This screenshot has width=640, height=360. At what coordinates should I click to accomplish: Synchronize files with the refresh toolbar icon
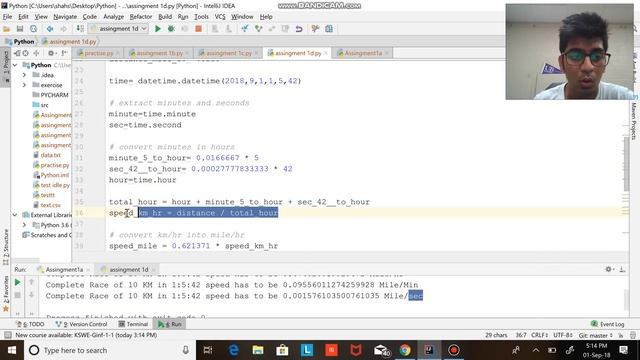click(x=33, y=29)
